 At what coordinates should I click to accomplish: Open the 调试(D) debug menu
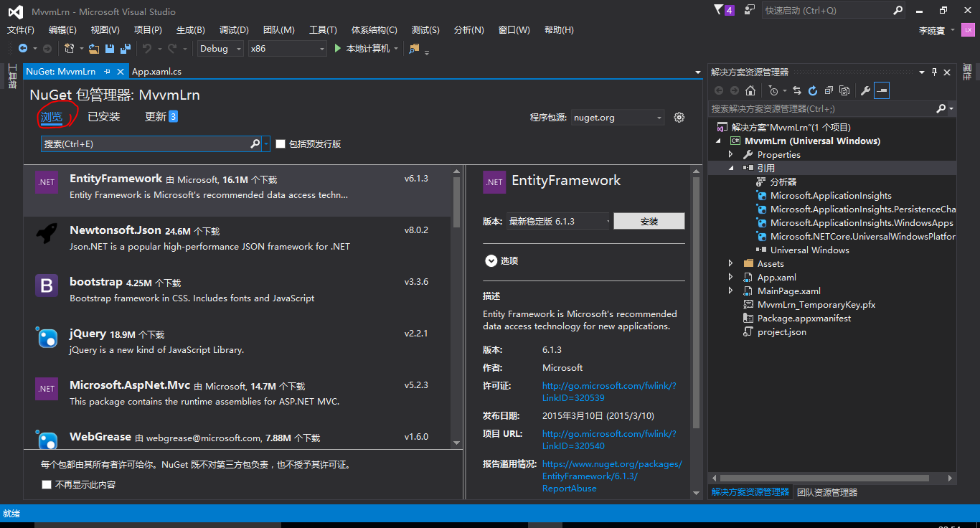click(234, 30)
